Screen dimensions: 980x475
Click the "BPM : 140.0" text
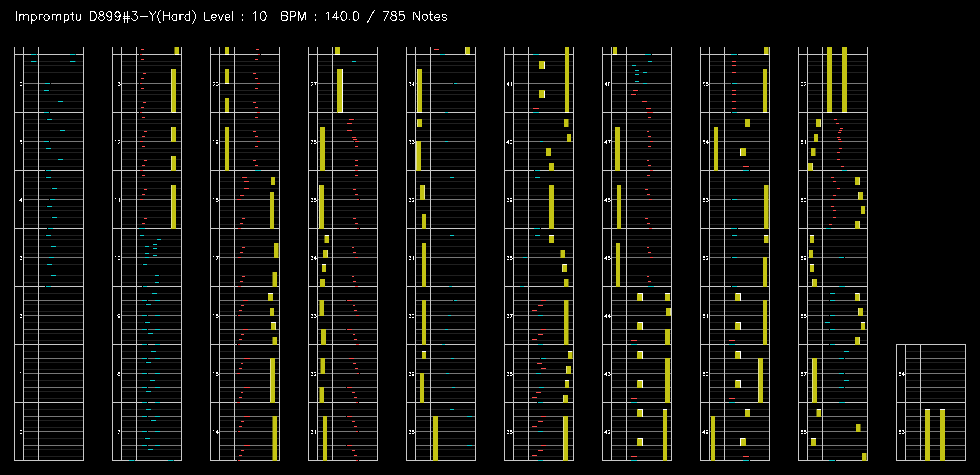coord(320,16)
